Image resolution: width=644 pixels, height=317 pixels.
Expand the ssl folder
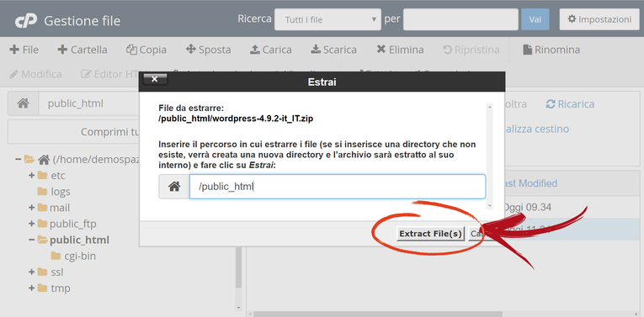(x=32, y=272)
